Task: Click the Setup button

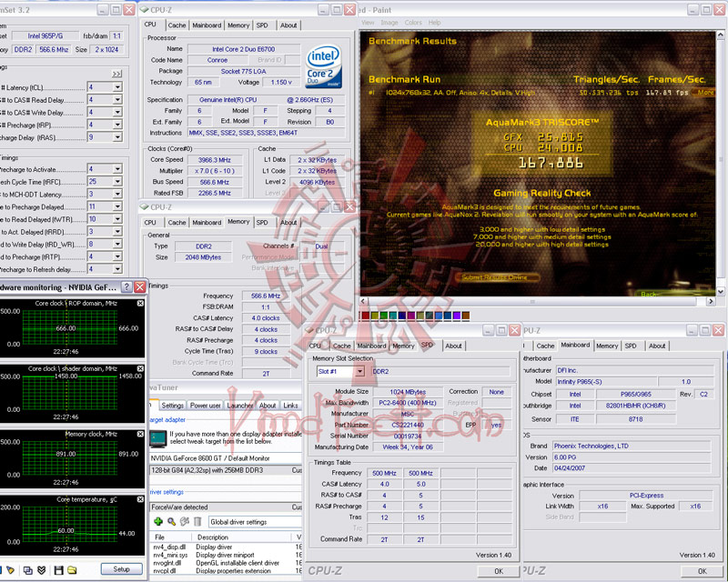Action: (x=122, y=569)
